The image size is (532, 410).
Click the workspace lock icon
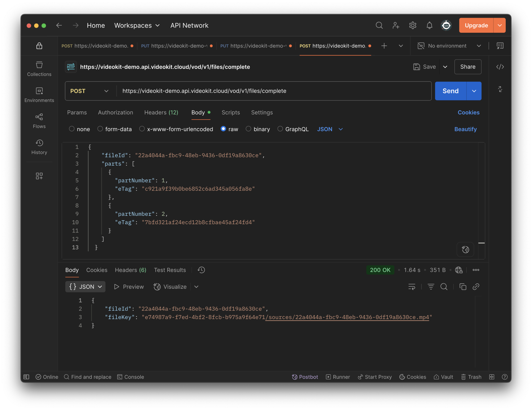[39, 46]
